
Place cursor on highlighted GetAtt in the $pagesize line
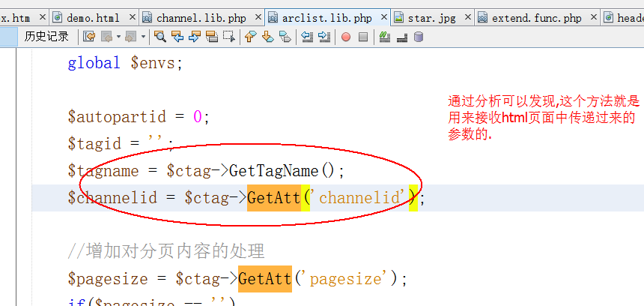pos(265,280)
